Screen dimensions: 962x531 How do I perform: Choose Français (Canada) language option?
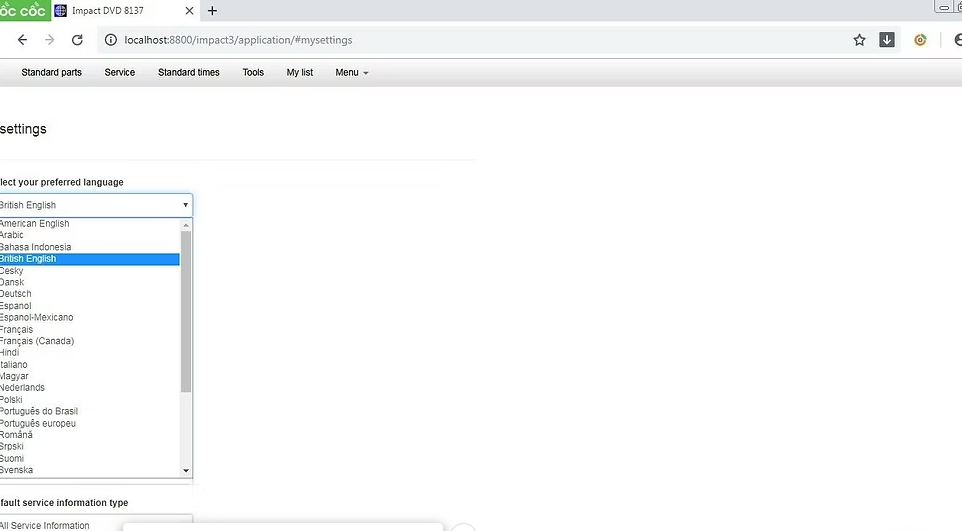pyautogui.click(x=38, y=341)
